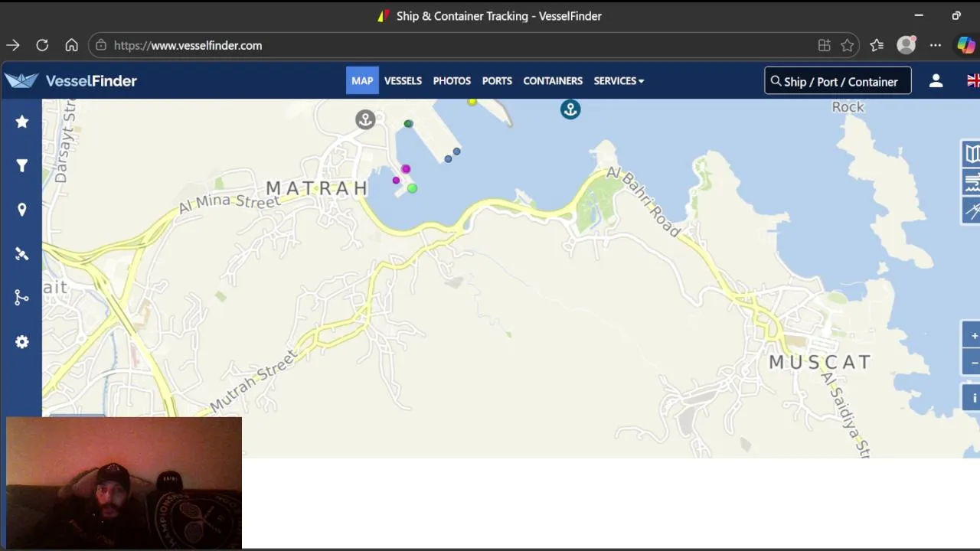Image resolution: width=980 pixels, height=551 pixels.
Task: Open map layers icon on right edge
Action: tap(972, 154)
